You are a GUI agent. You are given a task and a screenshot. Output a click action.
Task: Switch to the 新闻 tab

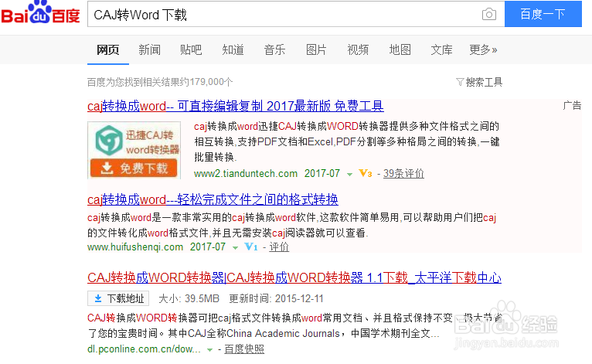pyautogui.click(x=149, y=49)
